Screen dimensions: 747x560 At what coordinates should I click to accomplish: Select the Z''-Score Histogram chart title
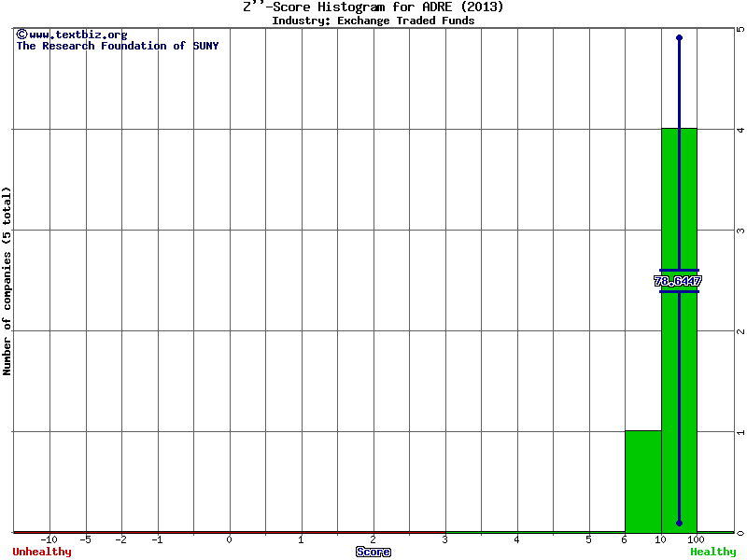373,7
